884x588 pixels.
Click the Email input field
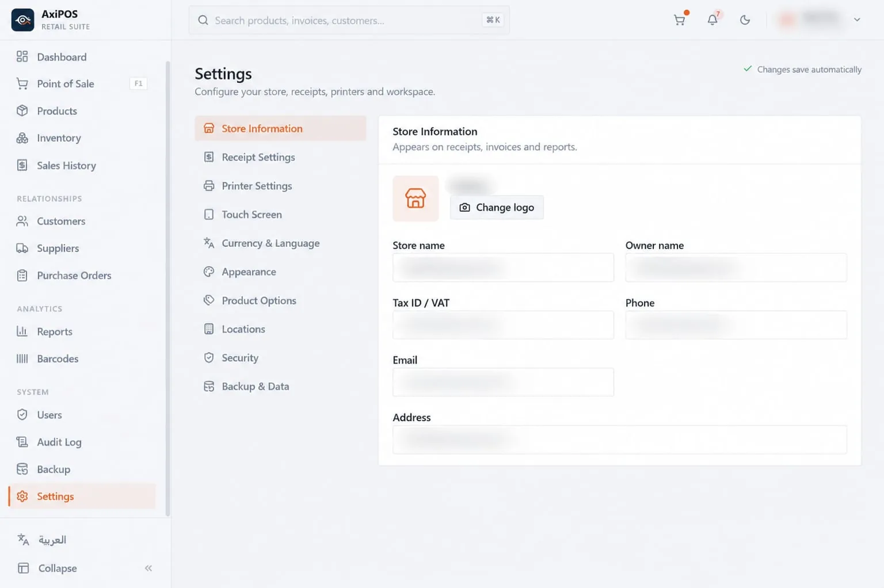[503, 382]
